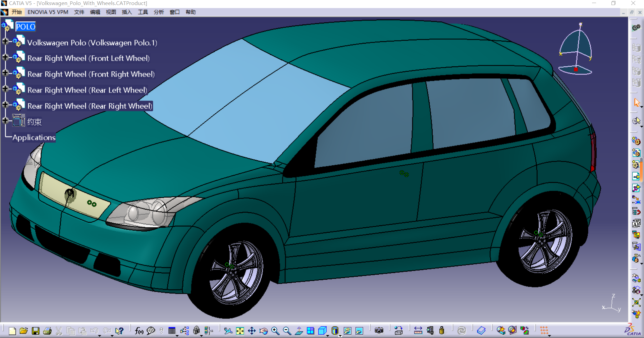Click the Undo arrow icon
This screenshot has width=644, height=338.
click(x=94, y=331)
